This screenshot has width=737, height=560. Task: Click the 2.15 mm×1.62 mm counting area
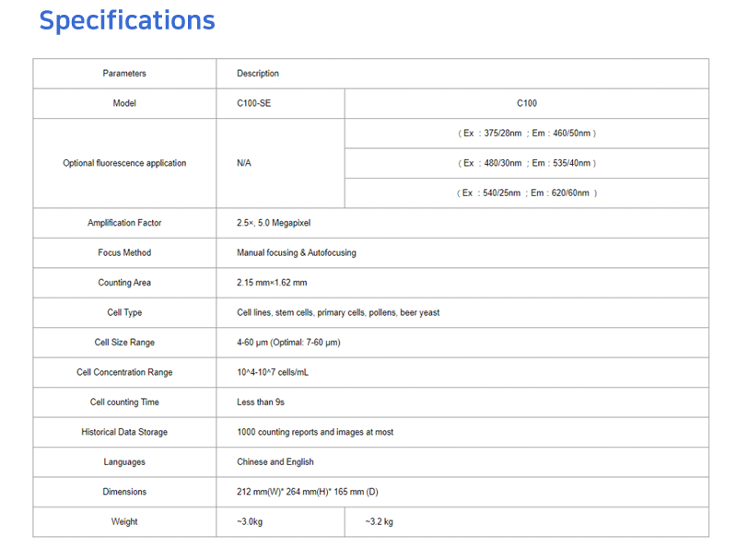point(272,283)
